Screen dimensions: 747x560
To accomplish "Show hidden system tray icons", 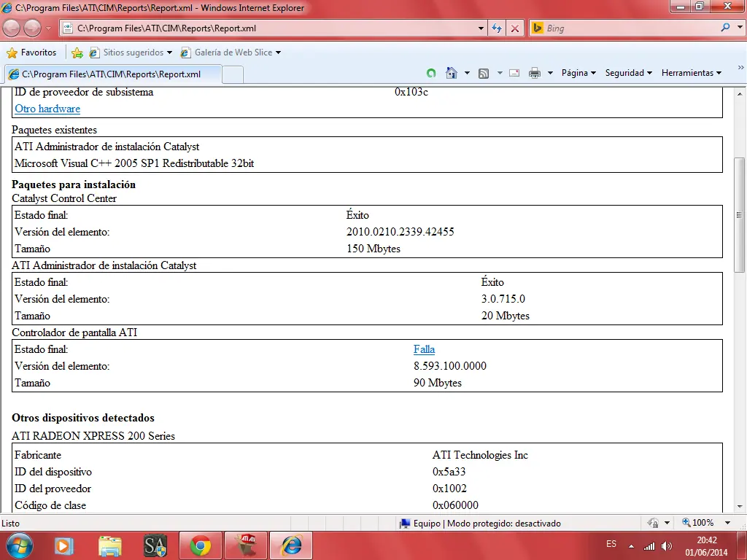I will coord(631,546).
